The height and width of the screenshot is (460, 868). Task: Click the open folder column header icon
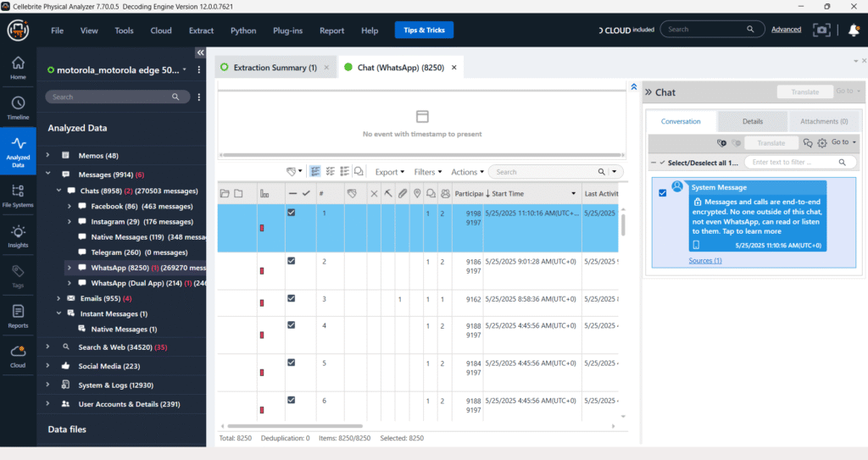[224, 194]
